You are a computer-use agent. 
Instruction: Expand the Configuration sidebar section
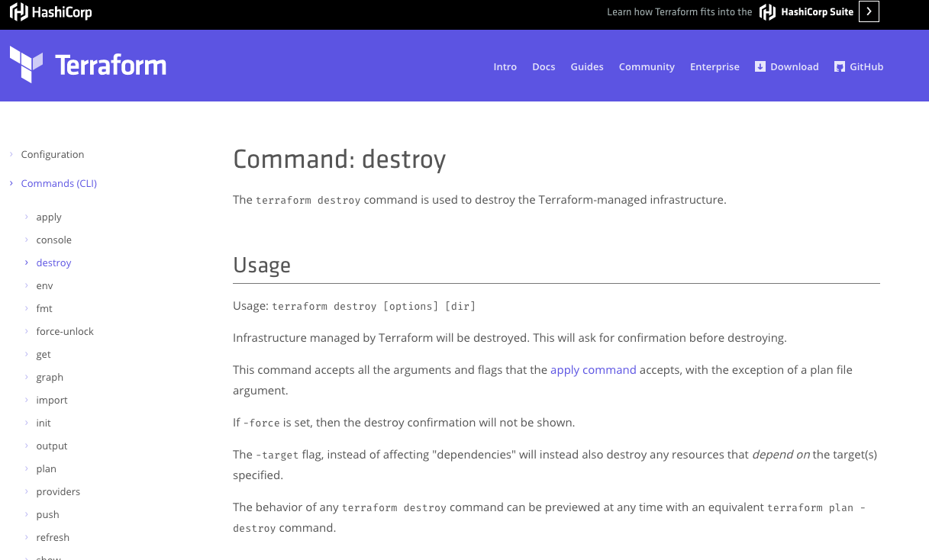point(11,154)
